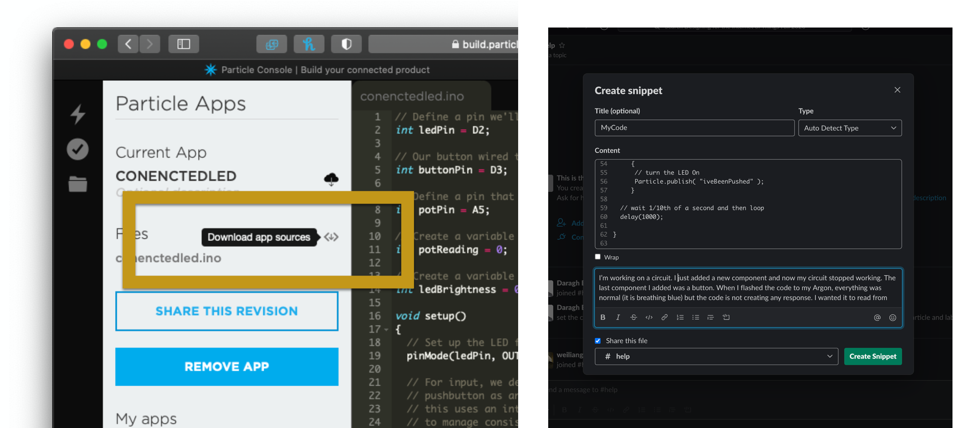Click the Title field containing MyCode
The image size is (980, 428).
(694, 128)
